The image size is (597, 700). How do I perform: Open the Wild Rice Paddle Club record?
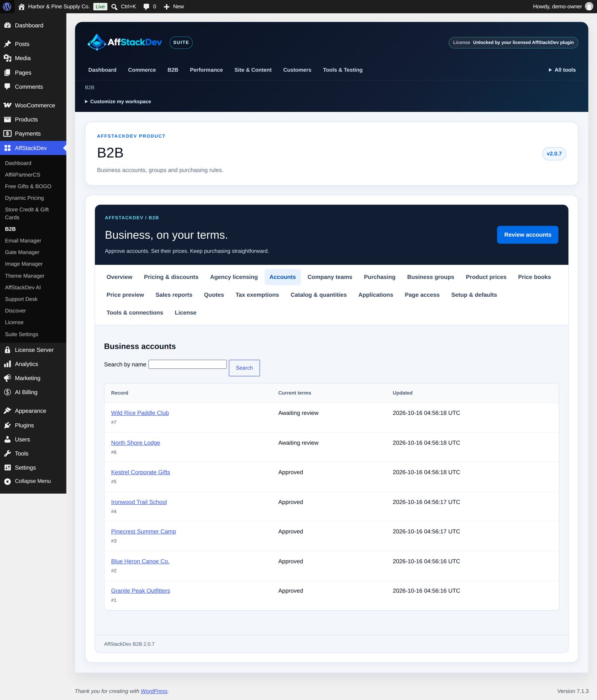[140, 413]
